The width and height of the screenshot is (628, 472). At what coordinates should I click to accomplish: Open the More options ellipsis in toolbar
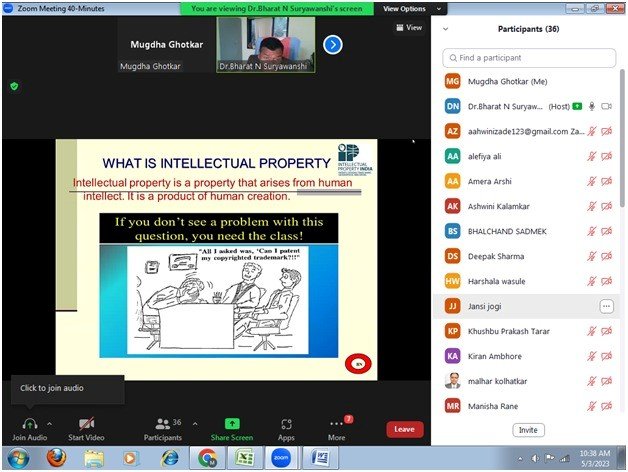[336, 424]
